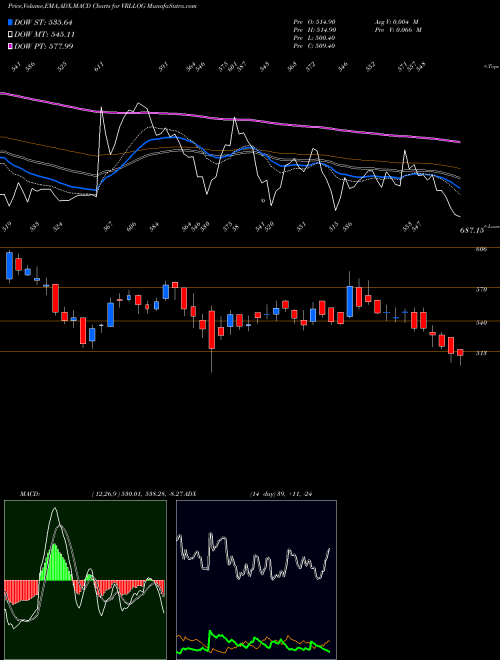Click the Pre C: 509.40 value
Viewport: 500px width, 660px height.
coord(314,46)
